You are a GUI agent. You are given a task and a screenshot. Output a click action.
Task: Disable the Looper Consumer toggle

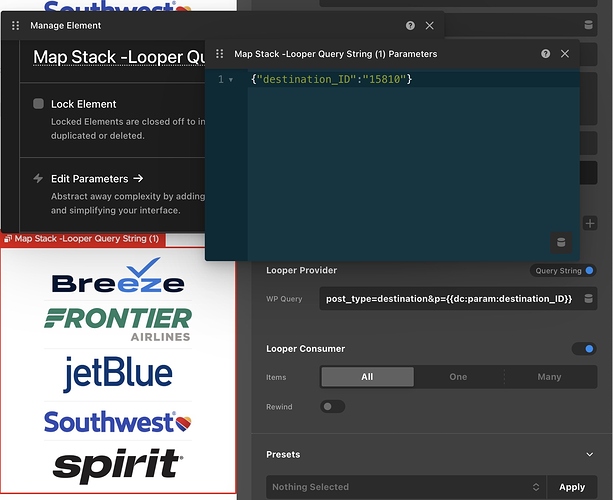click(x=583, y=349)
